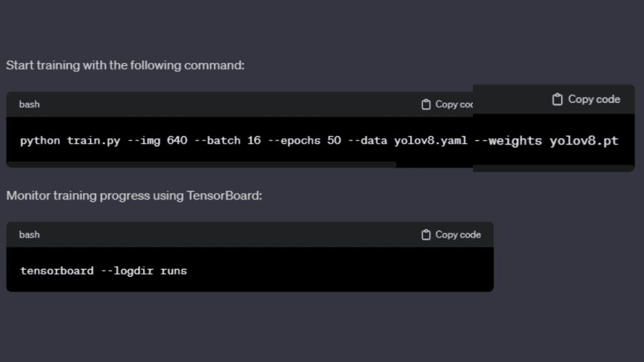Click inside the enlarged overlay code block
This screenshot has height=362, width=644.
click(553, 141)
